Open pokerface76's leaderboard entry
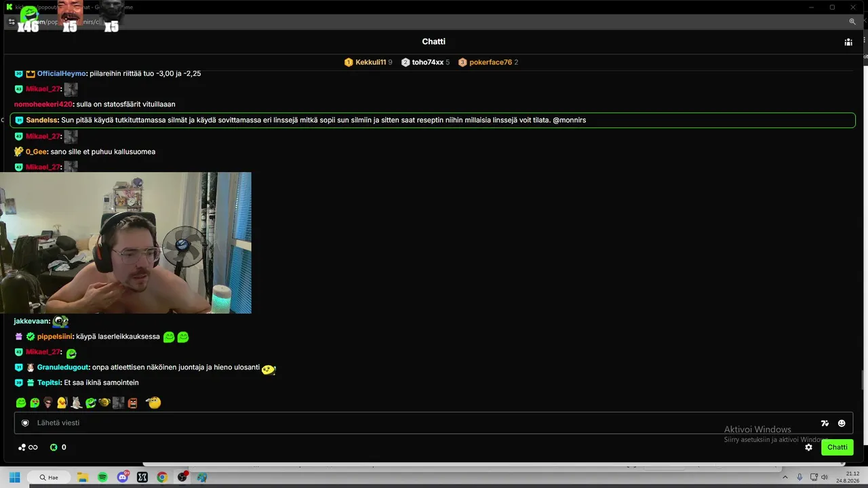 coord(488,62)
